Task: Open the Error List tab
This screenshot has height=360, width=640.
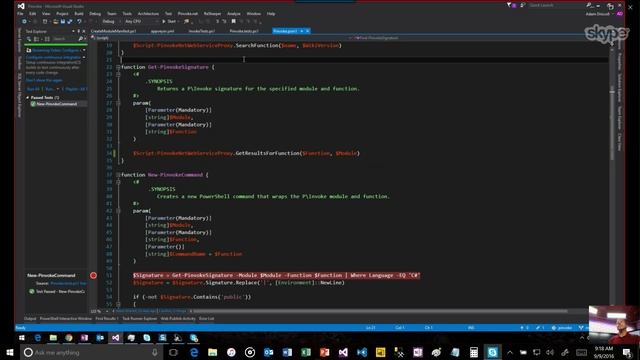Action: coord(207,319)
